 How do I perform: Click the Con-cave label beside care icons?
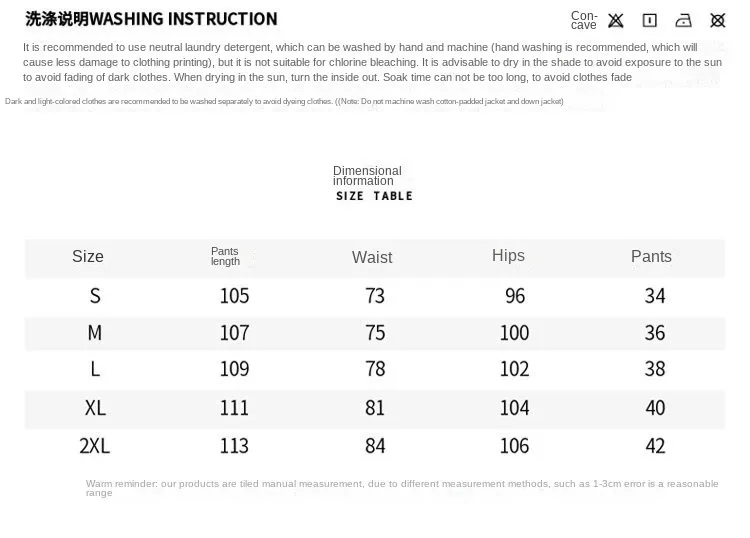coord(584,21)
